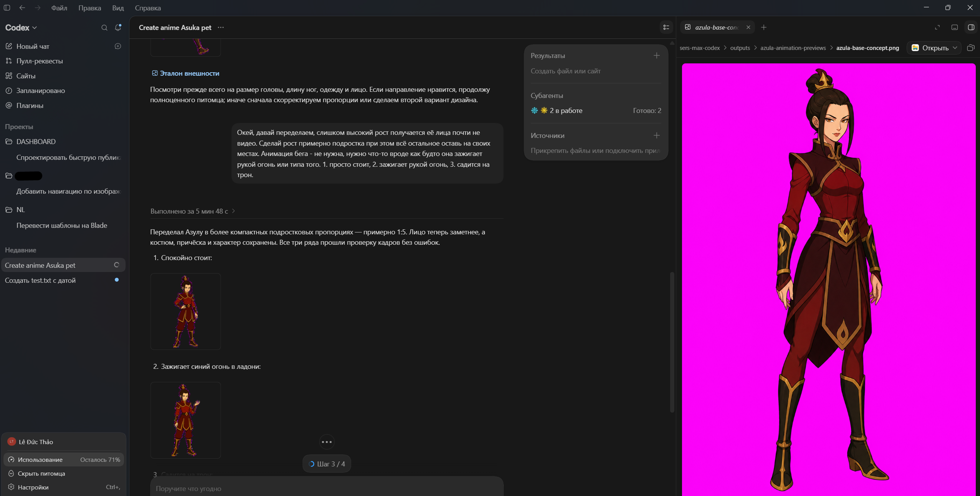Click breadcrumb azula-base-concept.png
Screen dimensions: 980x496
868,48
